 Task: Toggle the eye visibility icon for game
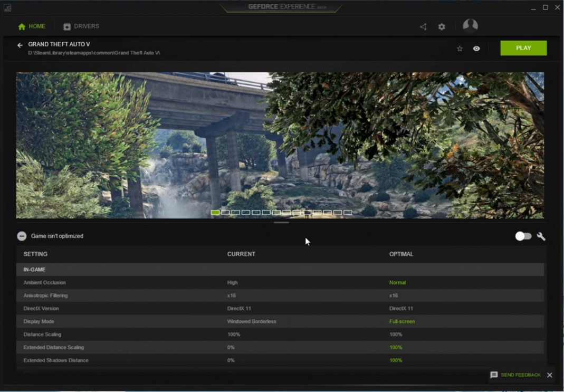476,49
